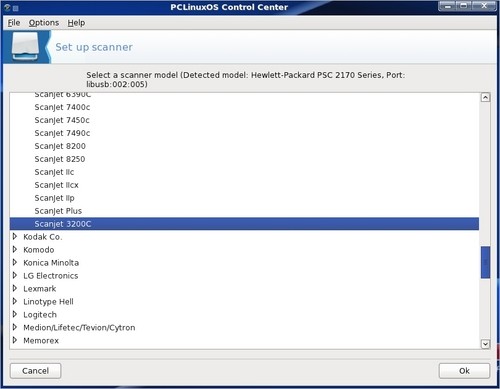Select ScanJet 7450c in the list
This screenshot has width=500, height=389.
click(x=62, y=120)
